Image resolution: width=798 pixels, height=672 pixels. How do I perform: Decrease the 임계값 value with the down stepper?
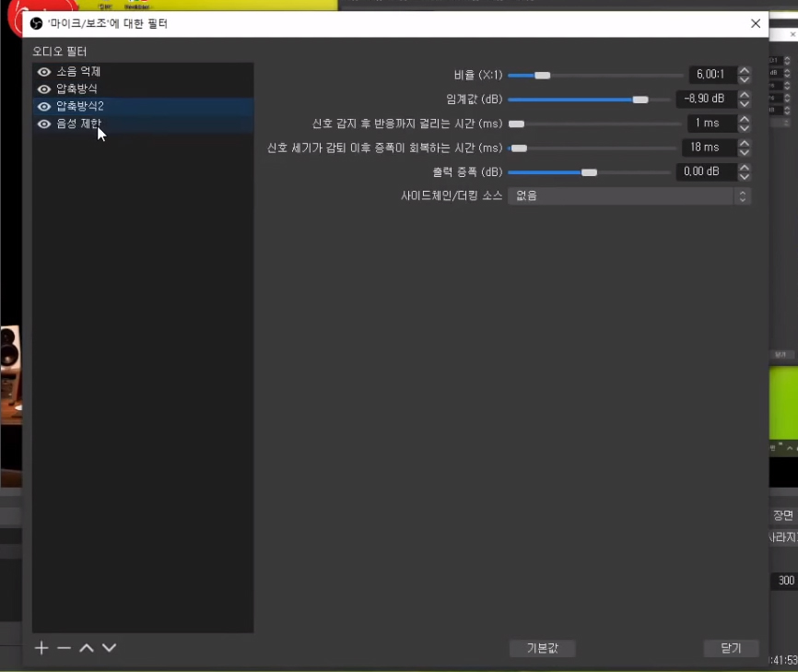pos(745,104)
